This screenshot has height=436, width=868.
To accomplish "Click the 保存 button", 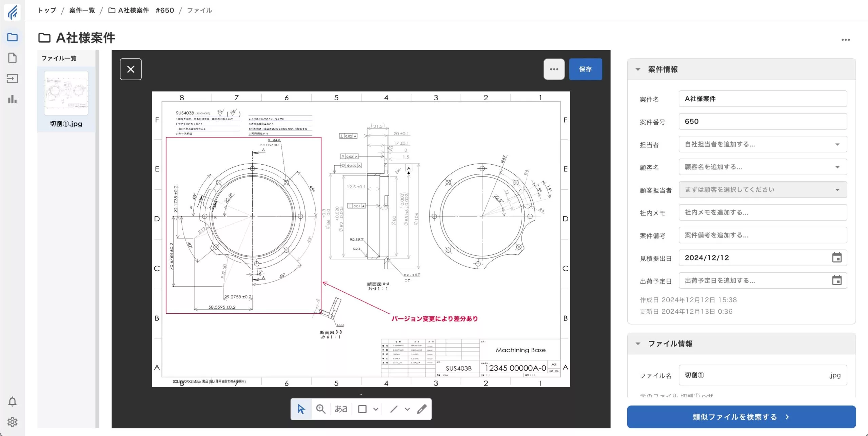I will pyautogui.click(x=585, y=69).
